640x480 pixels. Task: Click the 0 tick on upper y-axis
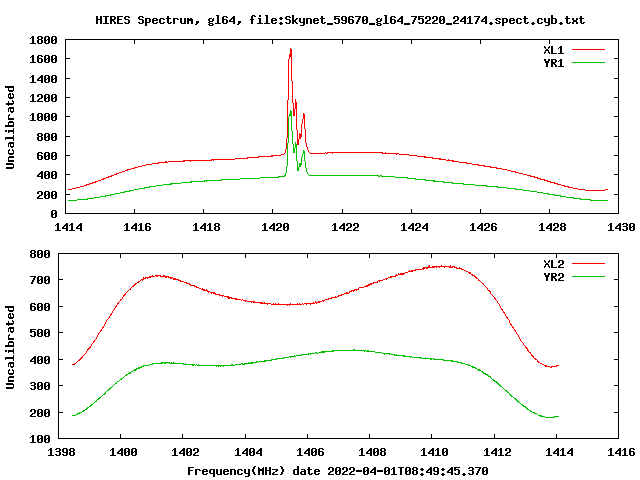pyautogui.click(x=54, y=214)
